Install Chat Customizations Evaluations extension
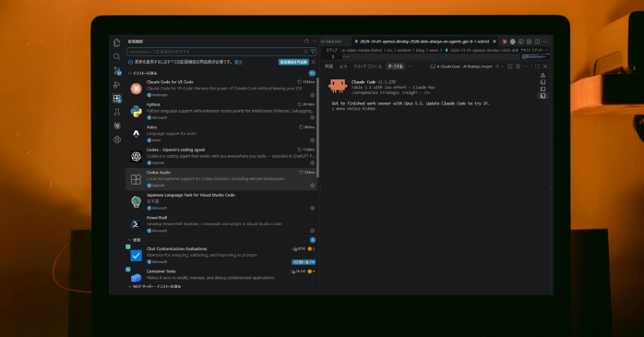This screenshot has height=337, width=644. pyautogui.click(x=301, y=262)
